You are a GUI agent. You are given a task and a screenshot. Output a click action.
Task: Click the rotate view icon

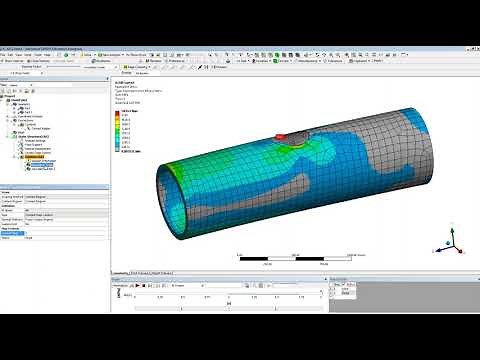(317, 55)
